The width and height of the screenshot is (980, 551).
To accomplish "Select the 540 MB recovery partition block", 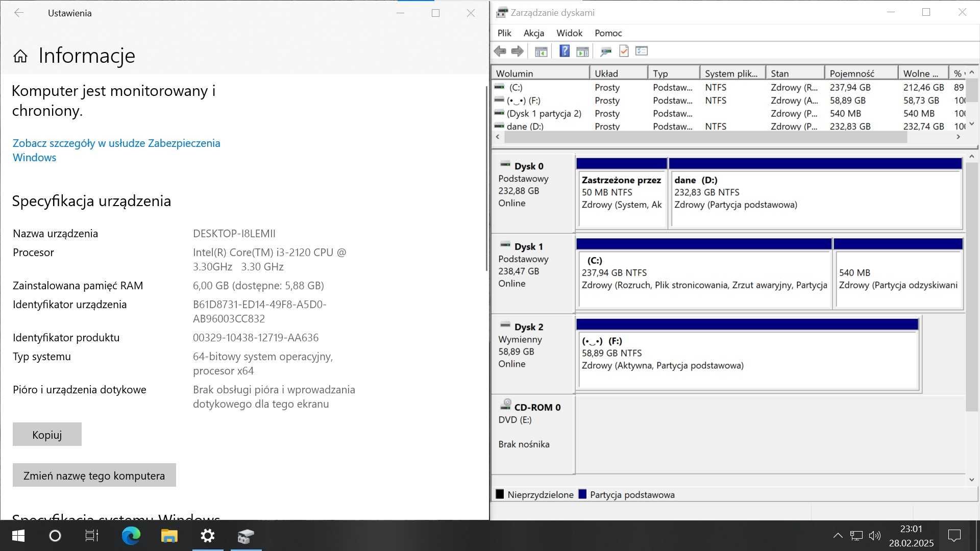I will [x=898, y=274].
